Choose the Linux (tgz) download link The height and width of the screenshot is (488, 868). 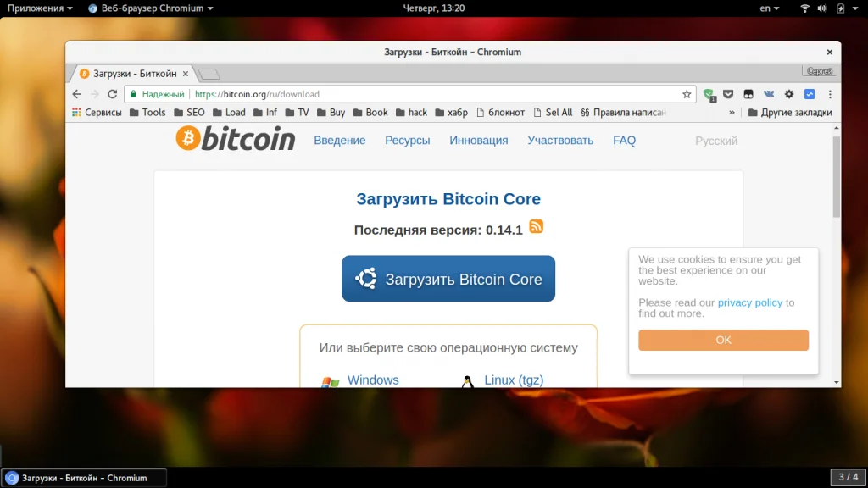tap(514, 380)
